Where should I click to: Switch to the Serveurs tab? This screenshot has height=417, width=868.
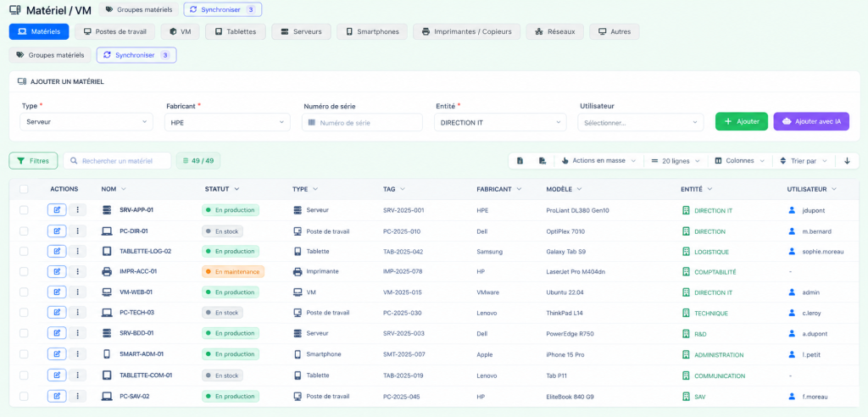pyautogui.click(x=301, y=31)
